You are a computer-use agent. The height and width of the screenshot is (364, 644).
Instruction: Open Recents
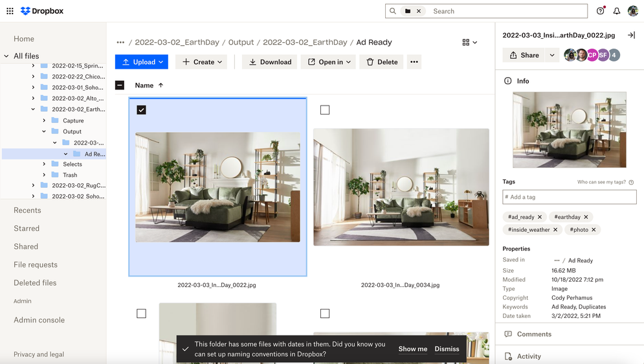(27, 210)
